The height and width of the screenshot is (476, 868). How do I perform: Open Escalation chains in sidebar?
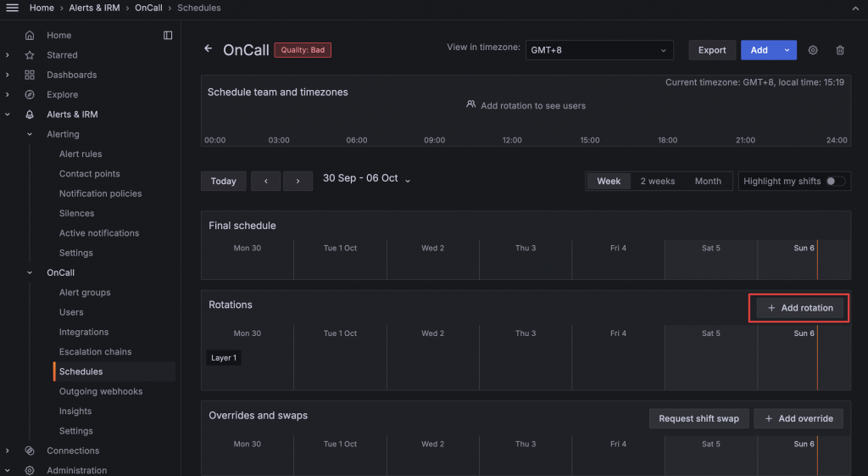click(96, 352)
